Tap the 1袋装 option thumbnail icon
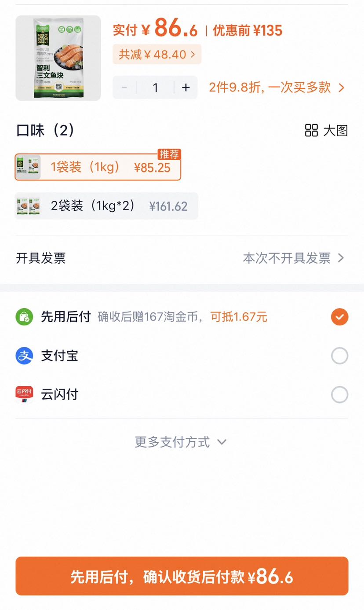 tap(29, 167)
